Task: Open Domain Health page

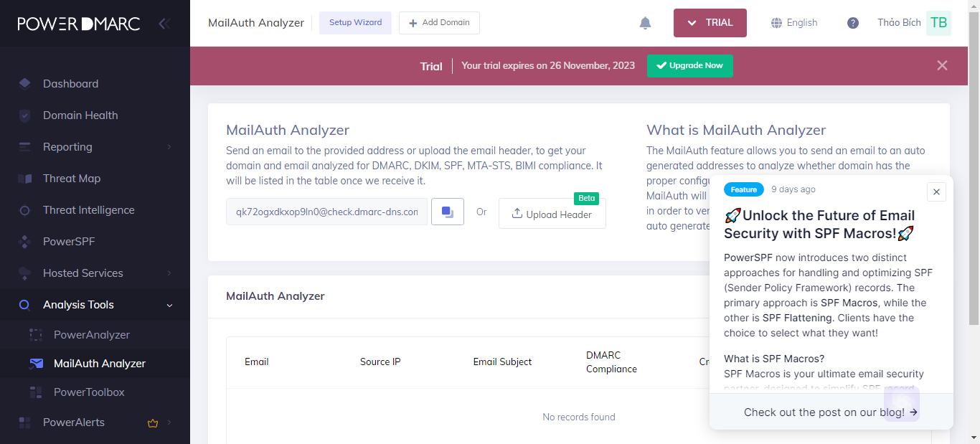Action: [80, 115]
